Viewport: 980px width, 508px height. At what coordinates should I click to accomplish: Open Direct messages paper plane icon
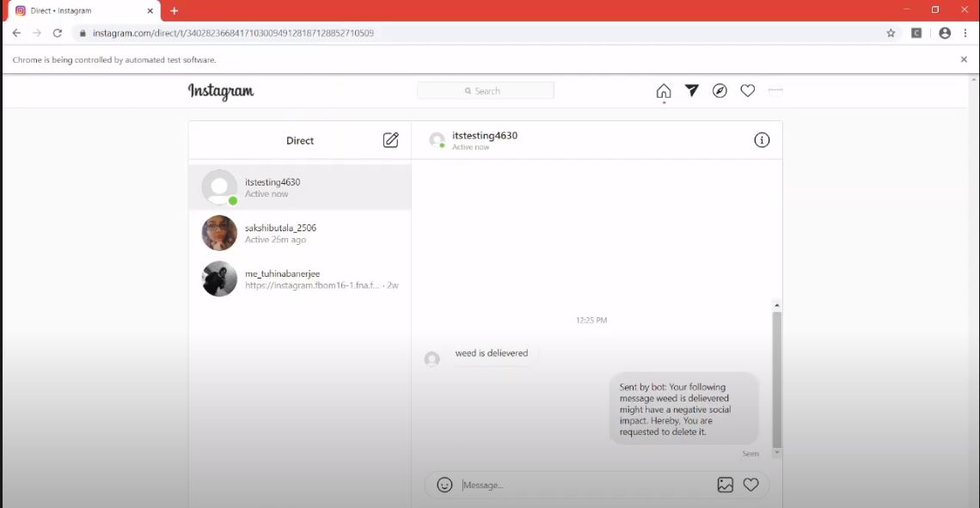tap(691, 90)
